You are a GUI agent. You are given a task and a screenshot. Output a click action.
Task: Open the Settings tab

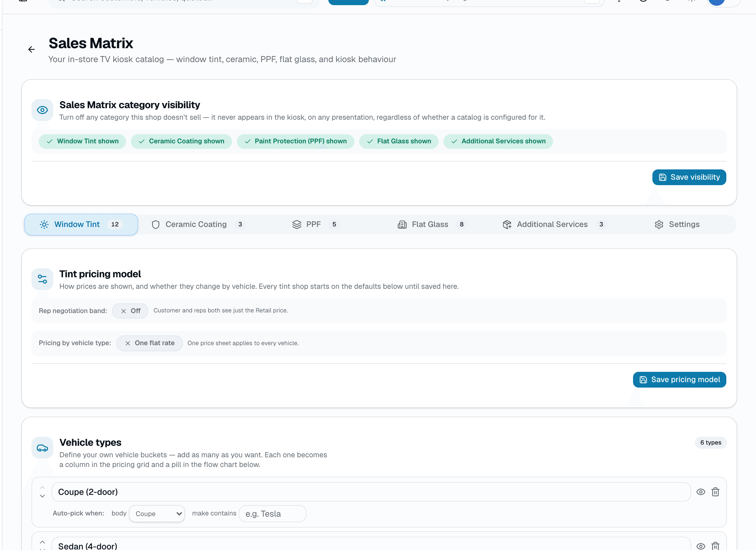(677, 225)
